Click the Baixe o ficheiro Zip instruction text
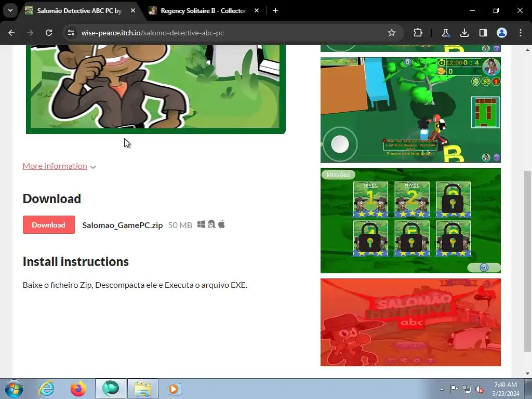The image size is (532, 399). click(x=135, y=285)
